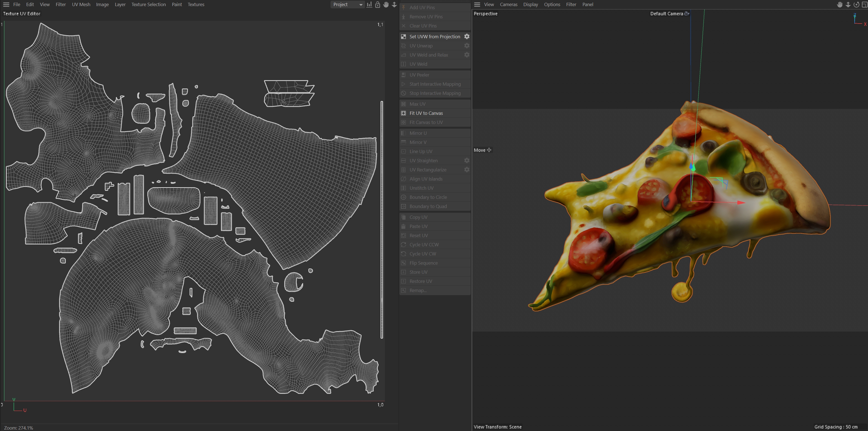The image size is (868, 431).
Task: Open Set UVW from Projection settings gear
Action: click(467, 36)
